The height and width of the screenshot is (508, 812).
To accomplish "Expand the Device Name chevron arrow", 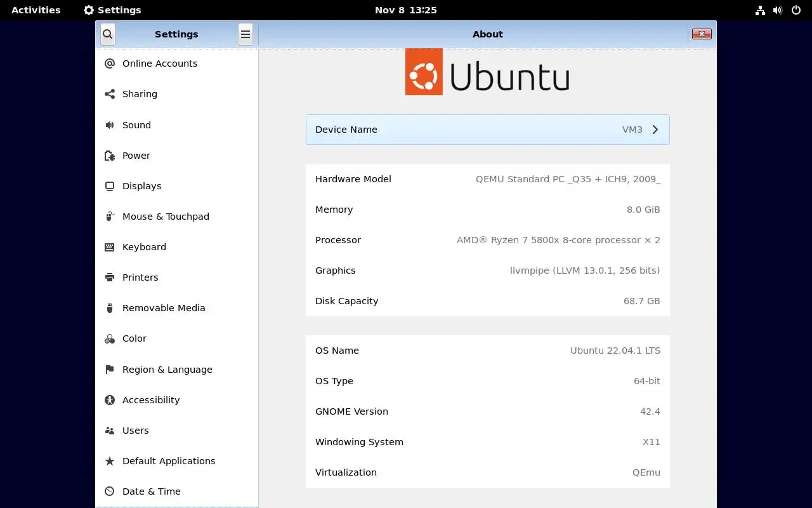I will tap(655, 130).
